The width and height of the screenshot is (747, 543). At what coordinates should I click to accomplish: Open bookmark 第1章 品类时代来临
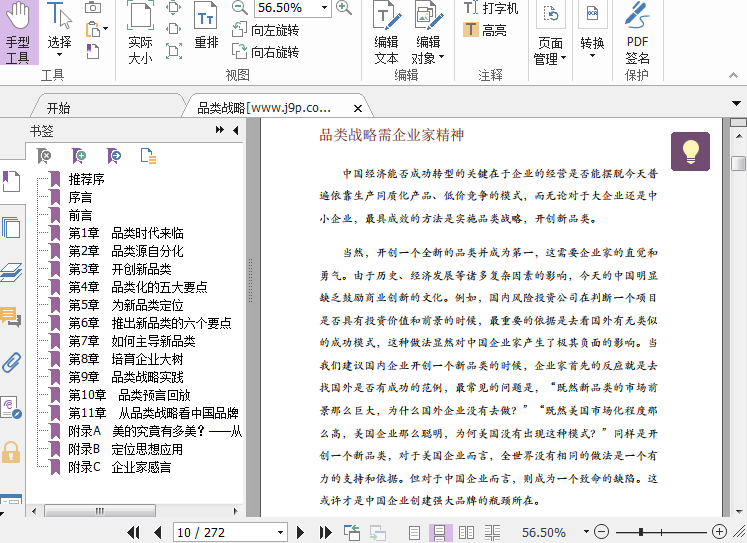tap(126, 233)
